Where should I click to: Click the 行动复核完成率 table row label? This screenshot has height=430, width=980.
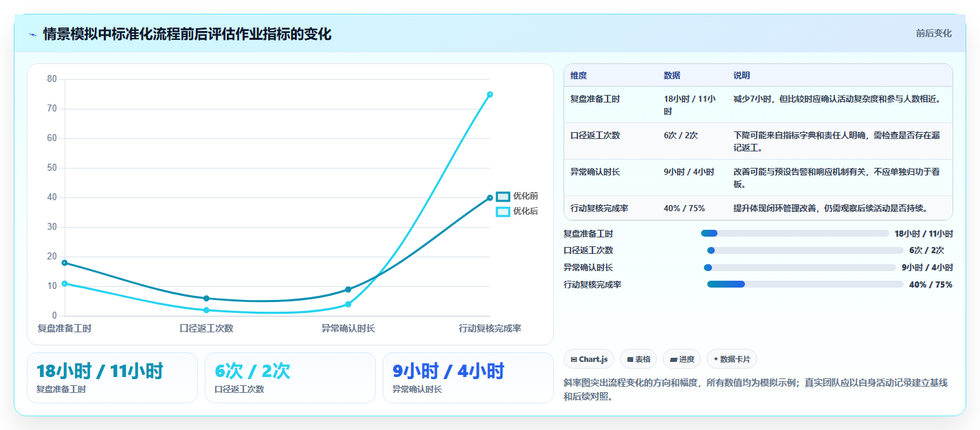click(x=599, y=208)
